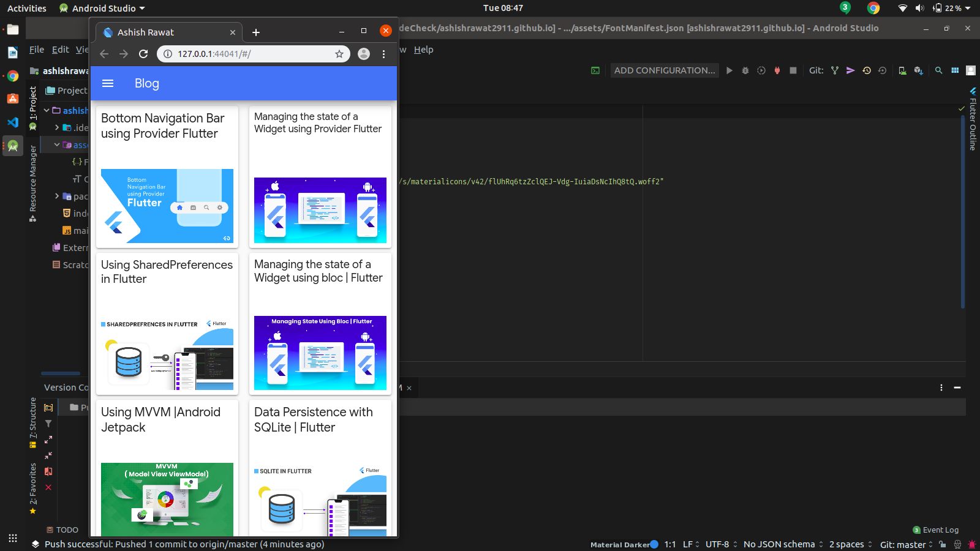Click Add Configuration in Android Studio toolbar

[665, 70]
